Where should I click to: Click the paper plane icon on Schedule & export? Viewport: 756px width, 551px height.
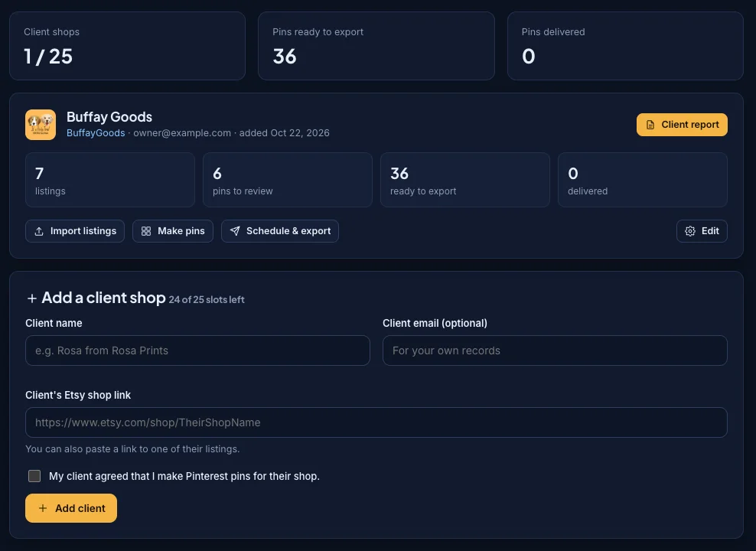click(x=235, y=231)
